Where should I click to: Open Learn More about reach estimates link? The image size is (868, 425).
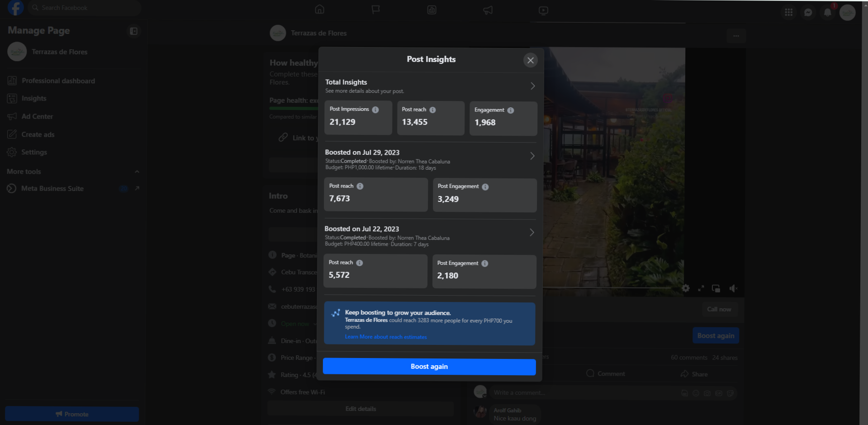[386, 337]
